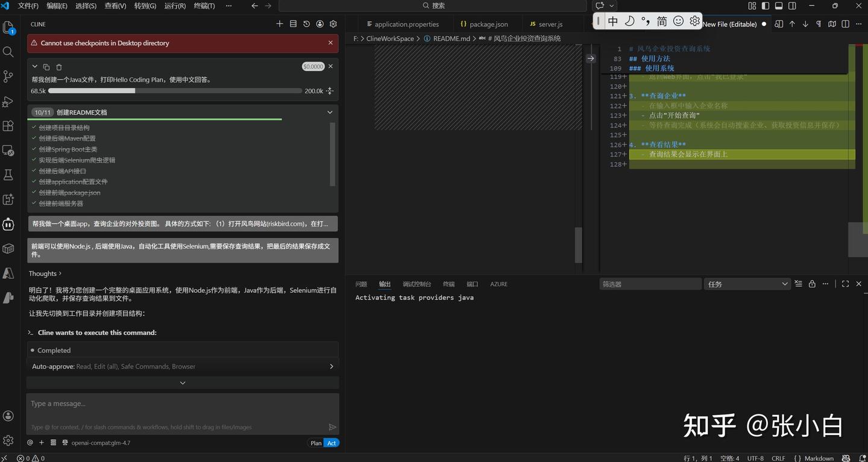Open Cline history clock icon
This screenshot has width=868, height=462.
[x=306, y=24]
